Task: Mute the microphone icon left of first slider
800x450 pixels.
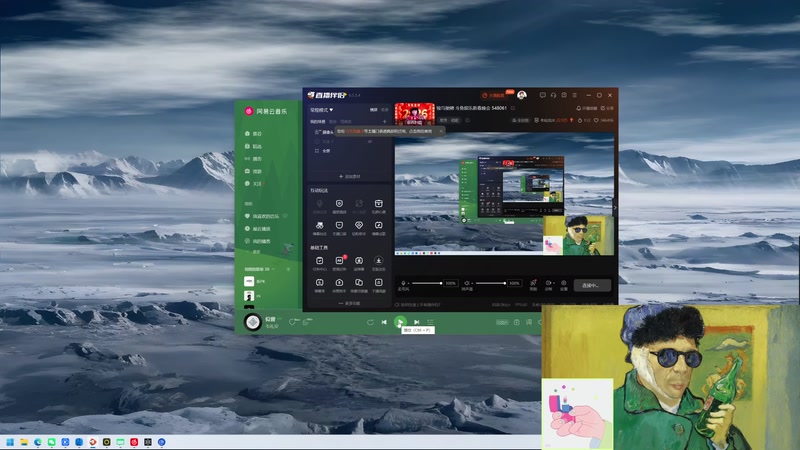Action: tap(403, 283)
